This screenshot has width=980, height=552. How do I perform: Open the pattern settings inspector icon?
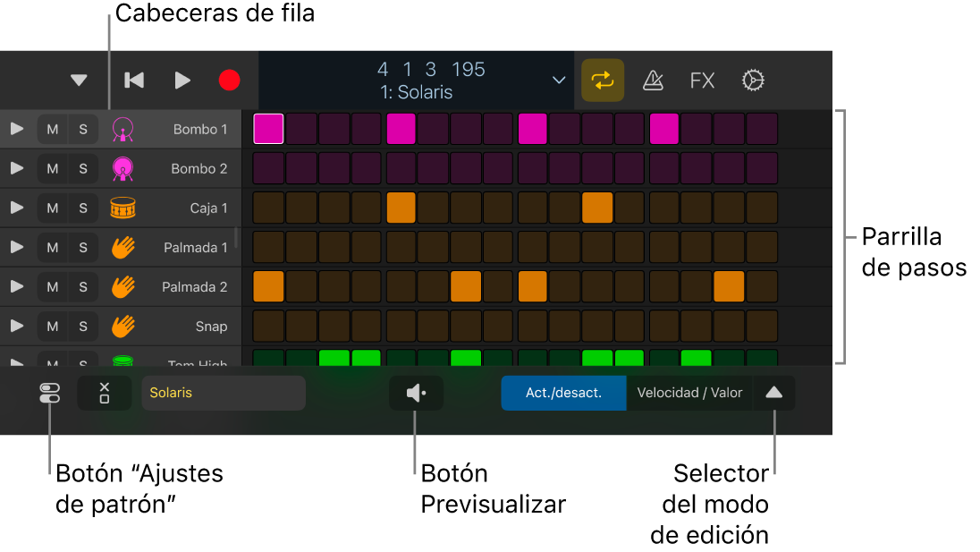point(50,393)
